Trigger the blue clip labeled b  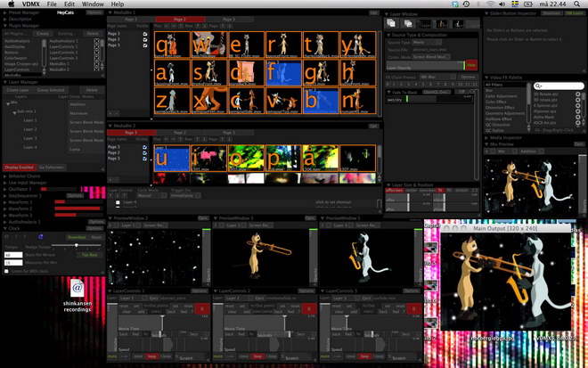click(321, 101)
